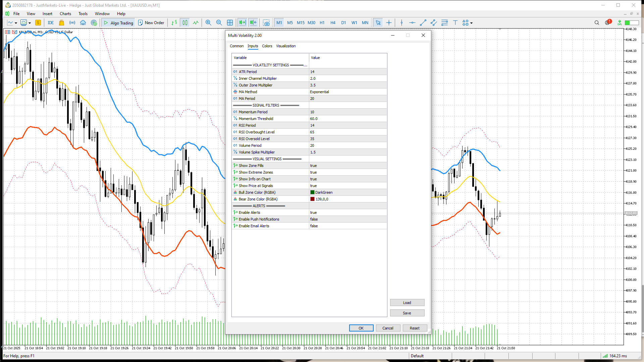Viewport: 644px width, 362px height.
Task: Switch to the Colors tab
Action: pos(267,46)
